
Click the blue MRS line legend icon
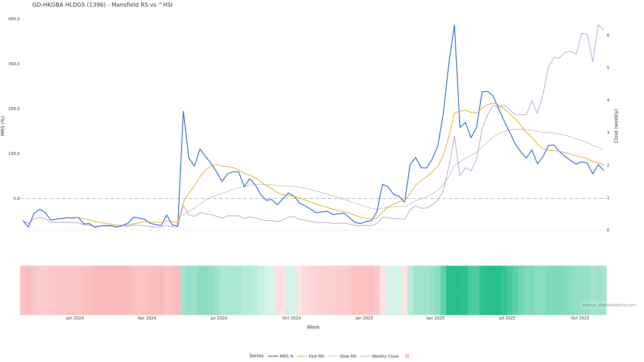(273, 356)
